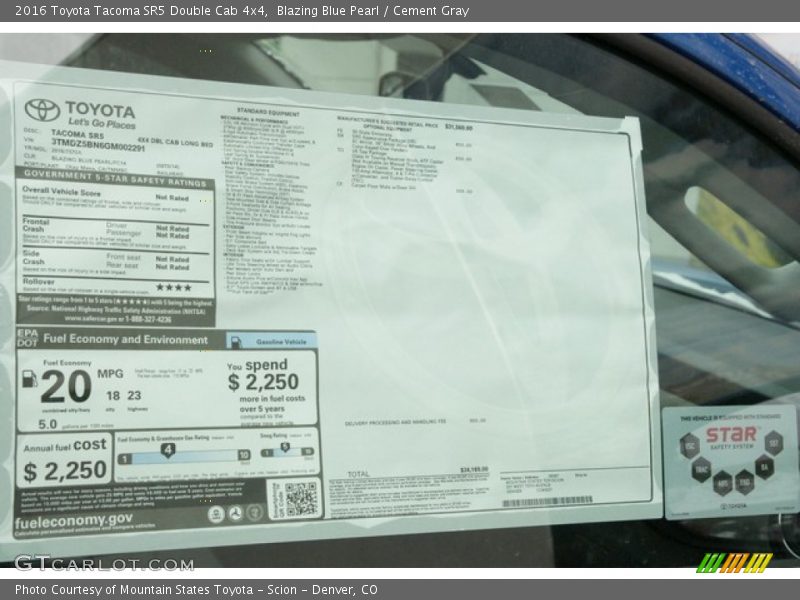Viewport: 800px width, 600px height.
Task: Click the EPA DOT badge
Action: point(28,338)
